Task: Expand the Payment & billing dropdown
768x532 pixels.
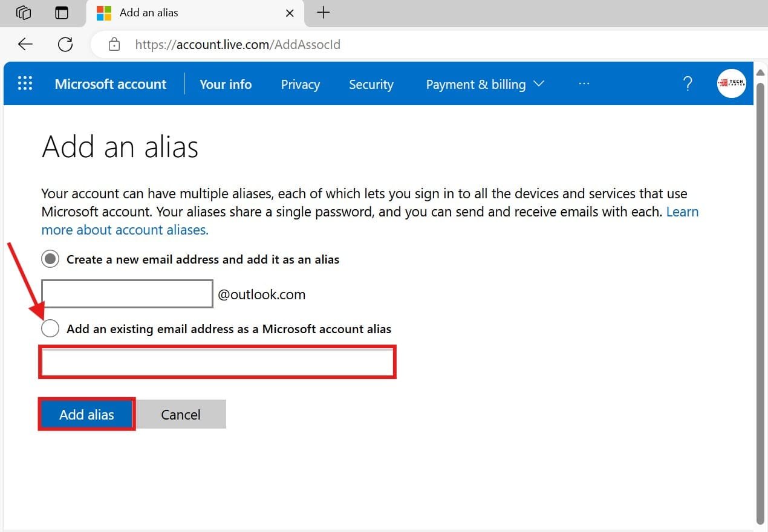Action: tap(485, 85)
